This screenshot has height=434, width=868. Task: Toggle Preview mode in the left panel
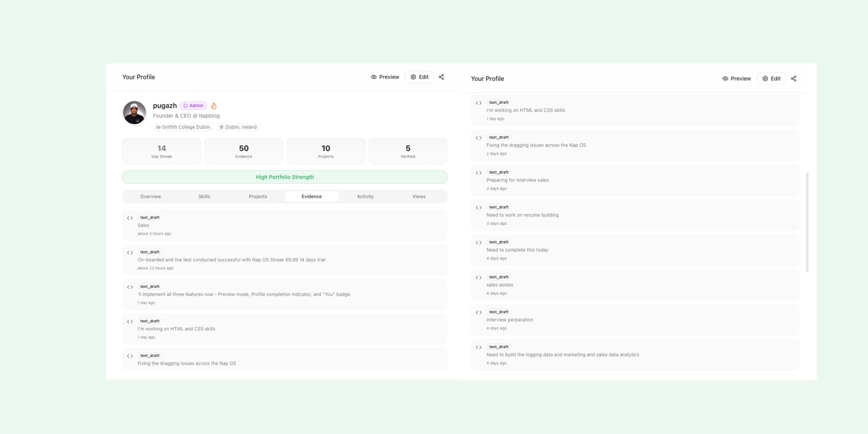click(385, 77)
